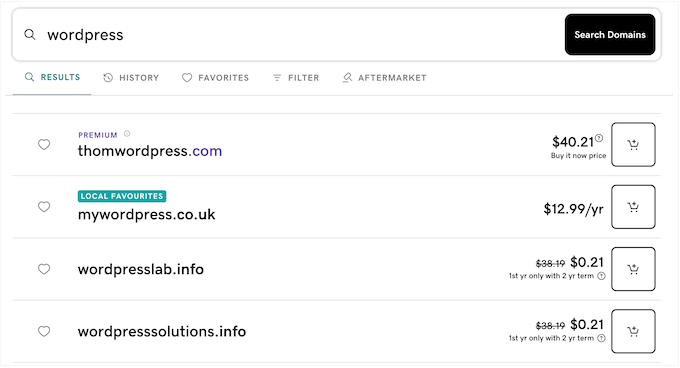Image resolution: width=680 pixels, height=368 pixels.
Task: Click the info icon next to $40.21
Action: point(599,138)
